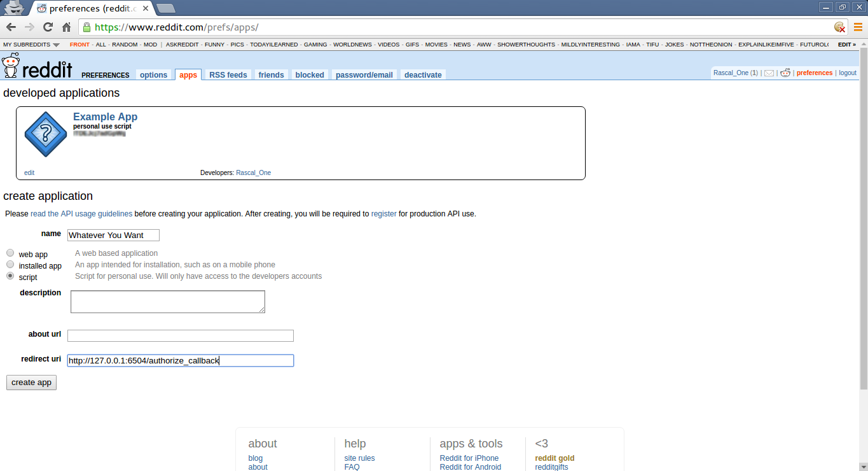Viewport: 868px width, 471px height.
Task: Open the footer site rules link
Action: 359,458
